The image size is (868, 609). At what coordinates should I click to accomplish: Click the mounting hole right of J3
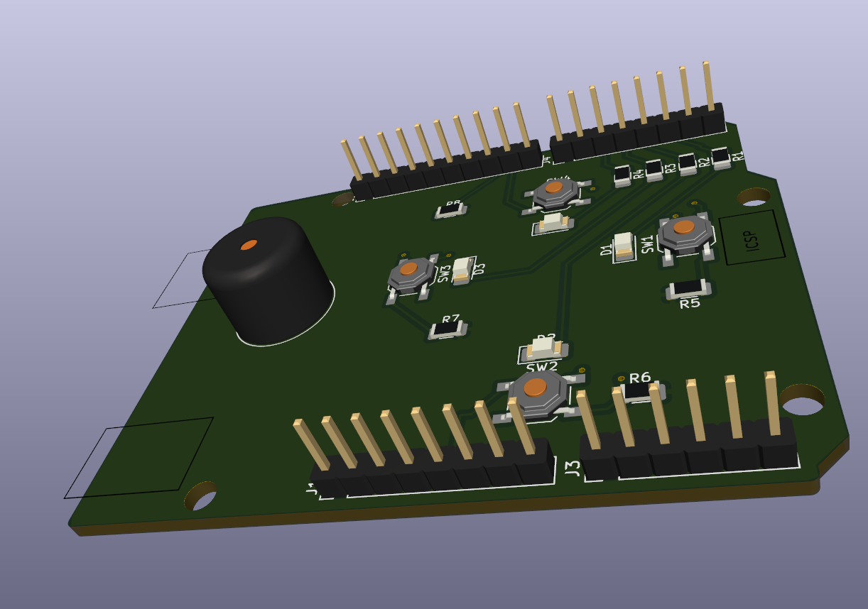click(803, 401)
